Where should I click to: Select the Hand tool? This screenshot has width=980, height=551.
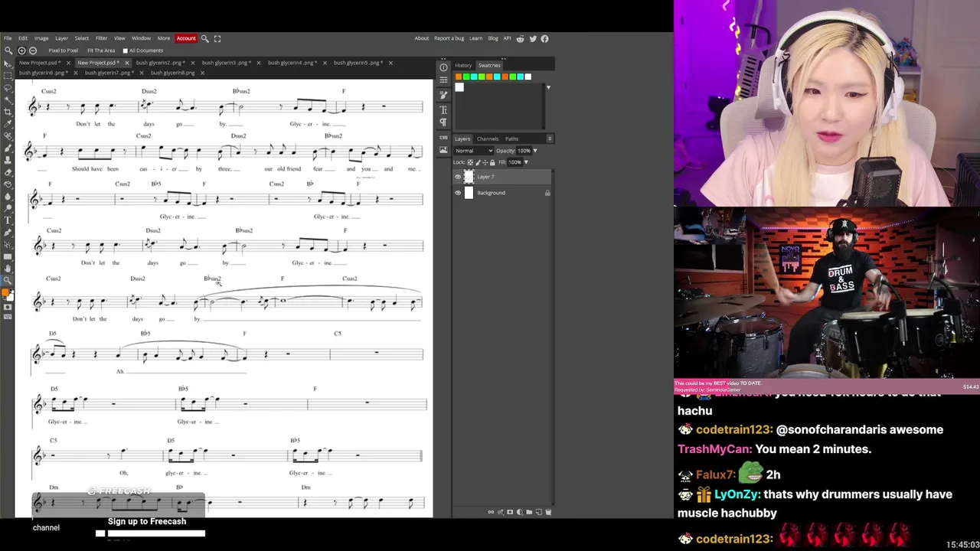coord(8,268)
